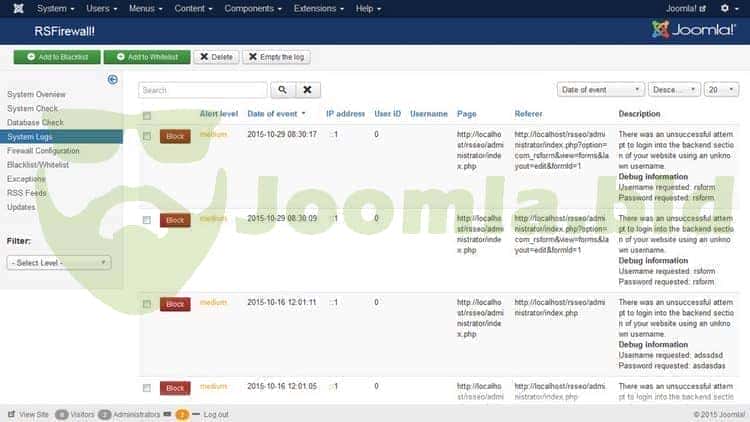
Task: Click the View Site icon in footer
Action: [x=11, y=414]
